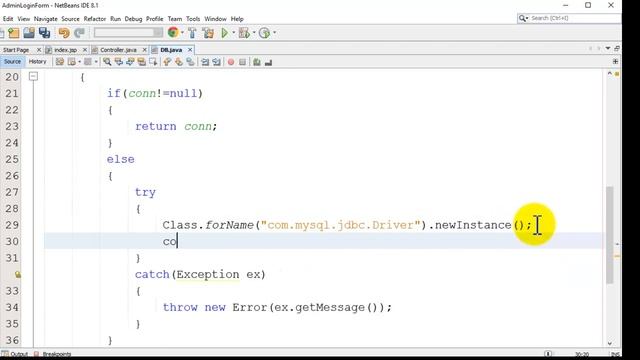Switch to the index.jsp tab
This screenshot has width=640, height=360.
tap(65, 50)
